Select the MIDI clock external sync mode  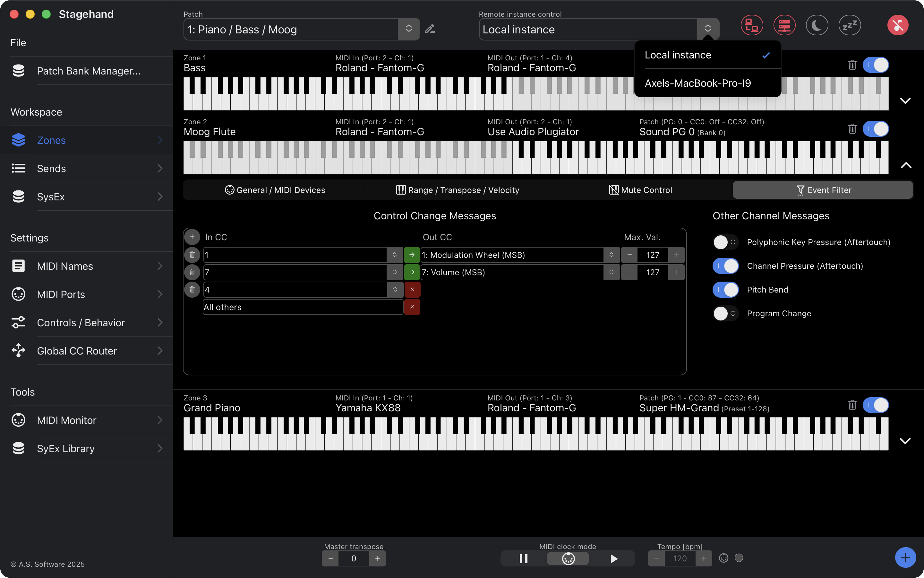(x=568, y=558)
